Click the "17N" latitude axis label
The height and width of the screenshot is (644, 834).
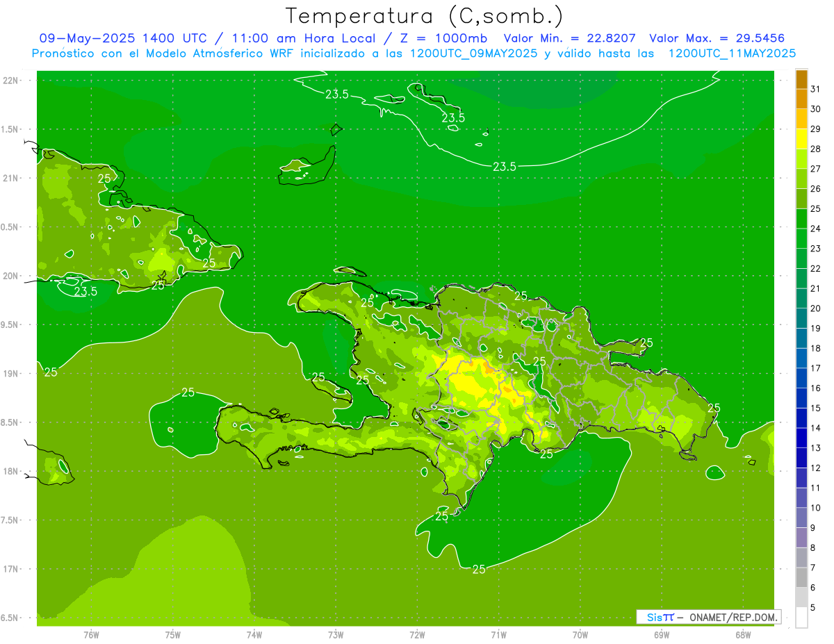pyautogui.click(x=10, y=569)
